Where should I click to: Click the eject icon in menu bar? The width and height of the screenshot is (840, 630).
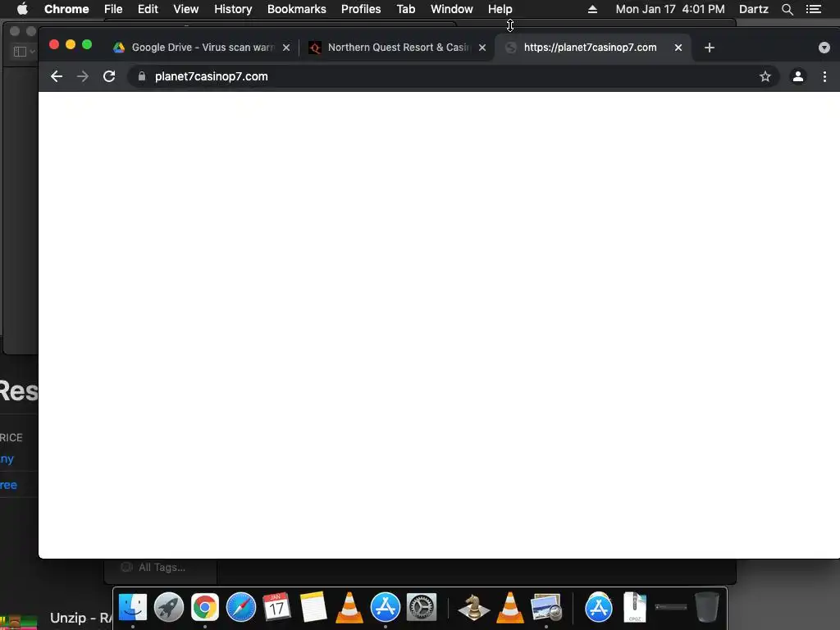pos(592,9)
